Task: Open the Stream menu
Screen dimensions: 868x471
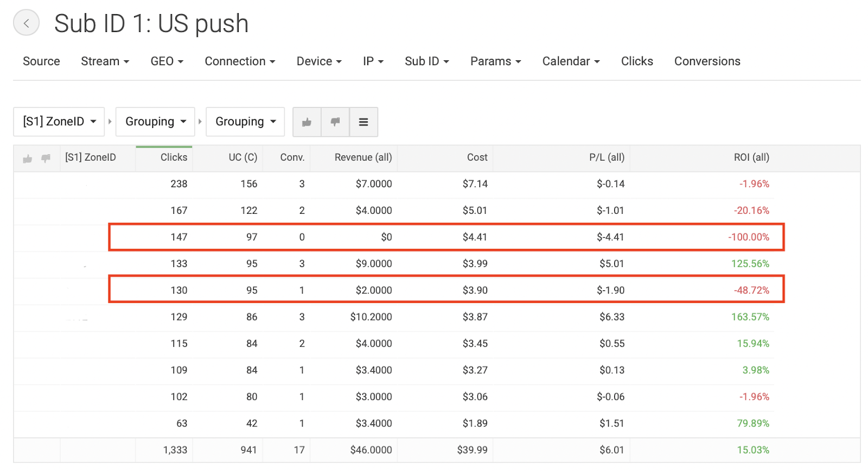Action: [x=105, y=61]
